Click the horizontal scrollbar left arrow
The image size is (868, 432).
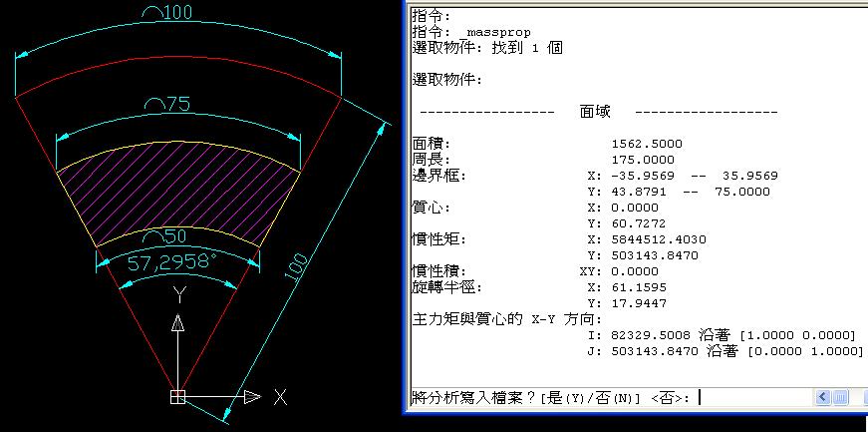[x=822, y=397]
